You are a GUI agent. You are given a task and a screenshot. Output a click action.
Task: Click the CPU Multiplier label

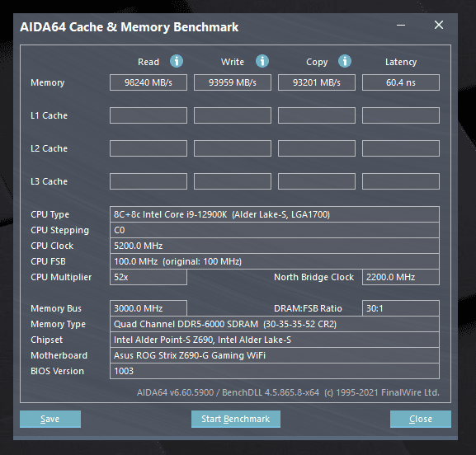click(x=61, y=278)
